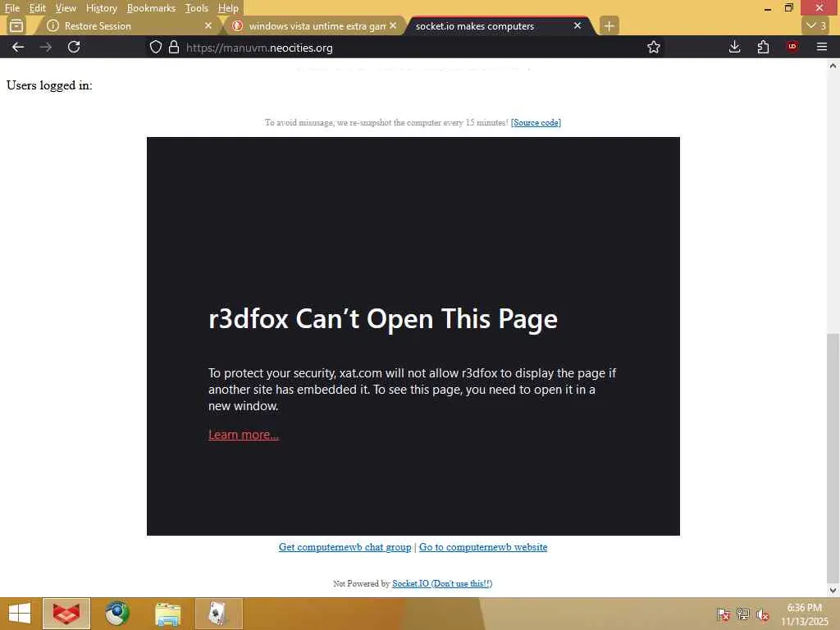
Task: Minimize the browser window
Action: pos(768,8)
